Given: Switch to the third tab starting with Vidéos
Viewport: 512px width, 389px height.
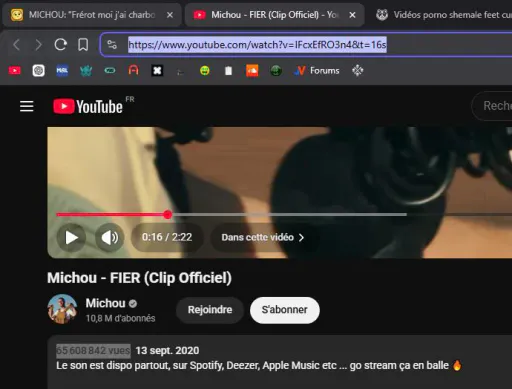Looking at the screenshot, I should pos(443,15).
